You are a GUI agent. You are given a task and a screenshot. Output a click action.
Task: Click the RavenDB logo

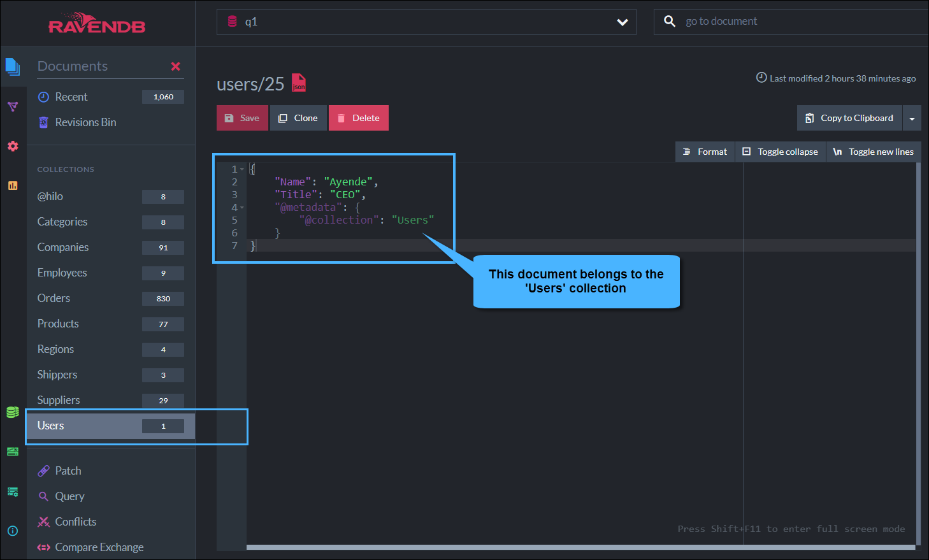coord(97,23)
